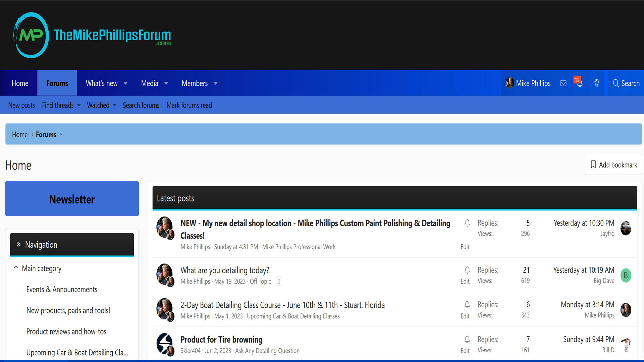Open the 'NEW - My new detail shop location' thread

point(315,229)
